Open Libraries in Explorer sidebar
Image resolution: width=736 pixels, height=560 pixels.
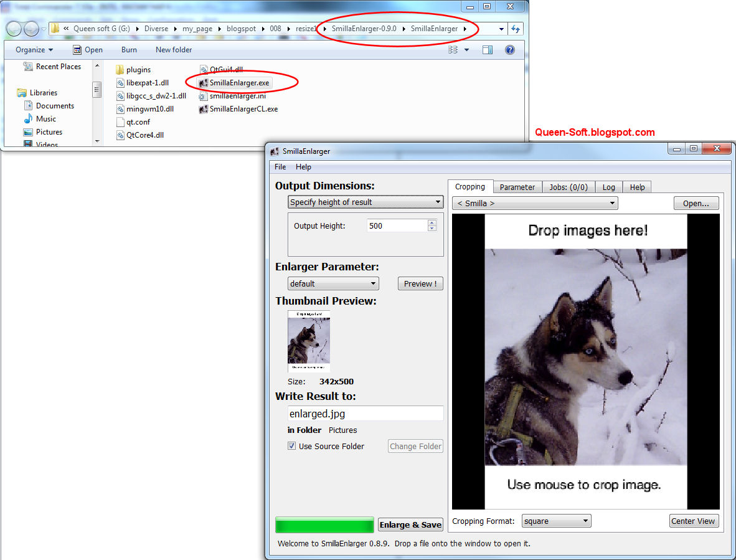point(37,93)
